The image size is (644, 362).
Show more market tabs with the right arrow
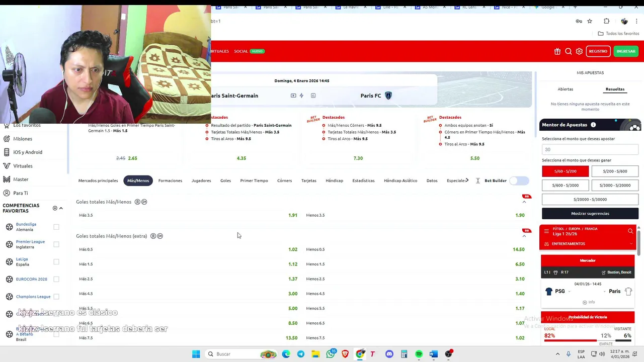click(467, 180)
